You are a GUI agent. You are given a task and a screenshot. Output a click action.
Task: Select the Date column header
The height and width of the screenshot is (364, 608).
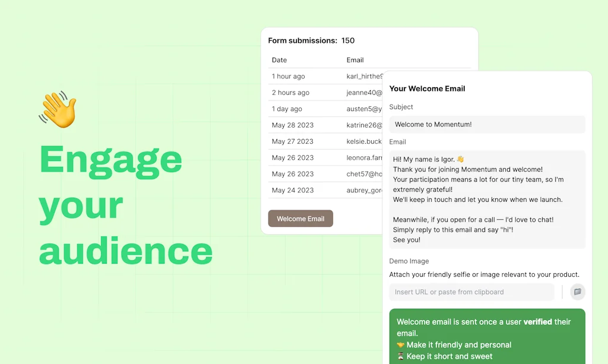(x=279, y=60)
